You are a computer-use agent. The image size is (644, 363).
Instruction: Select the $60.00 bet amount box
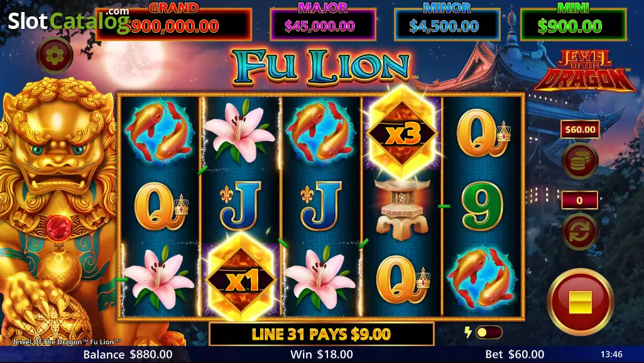coord(580,130)
